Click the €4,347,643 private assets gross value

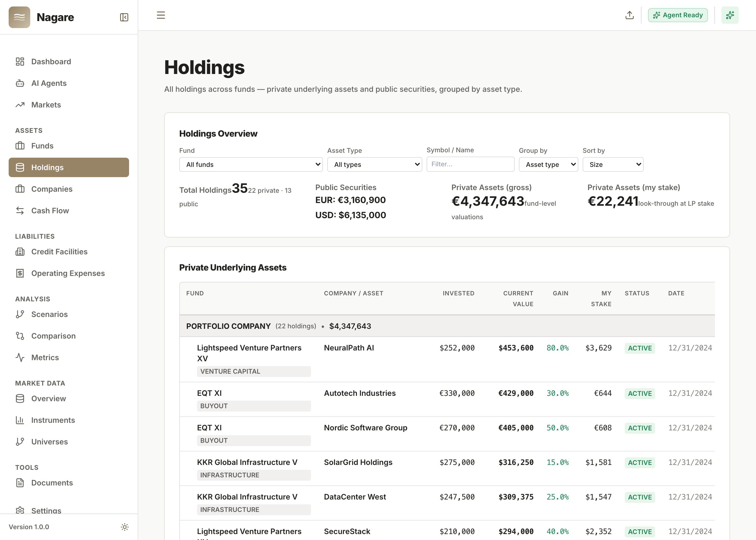[487, 201]
